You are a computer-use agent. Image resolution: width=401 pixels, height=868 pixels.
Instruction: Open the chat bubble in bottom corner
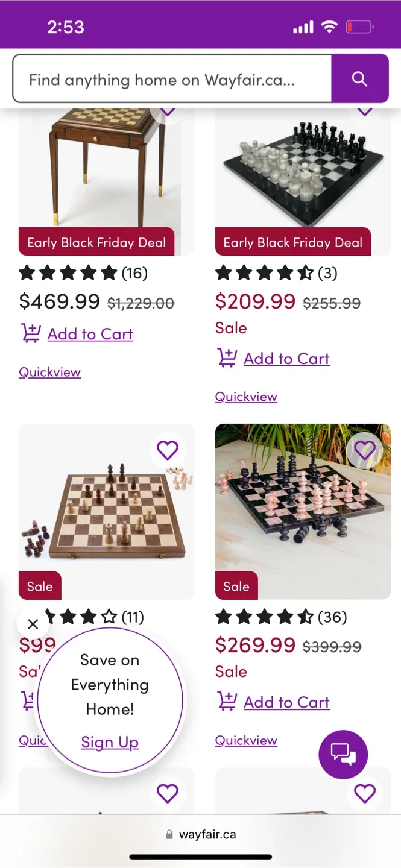point(343,754)
